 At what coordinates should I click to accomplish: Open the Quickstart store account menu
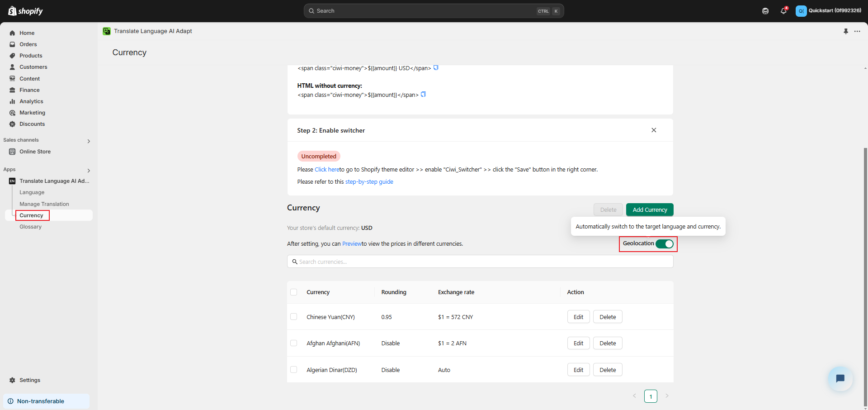[828, 11]
